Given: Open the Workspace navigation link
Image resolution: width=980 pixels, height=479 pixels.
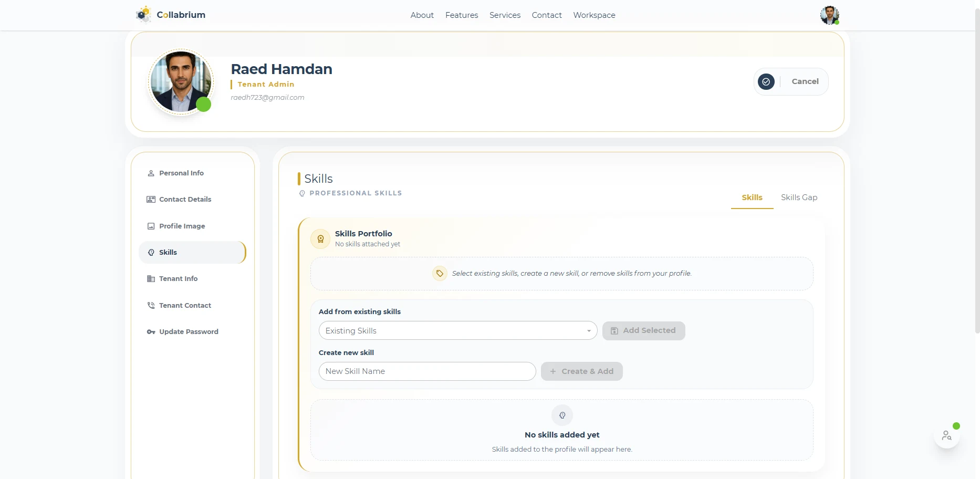Looking at the screenshot, I should point(595,15).
